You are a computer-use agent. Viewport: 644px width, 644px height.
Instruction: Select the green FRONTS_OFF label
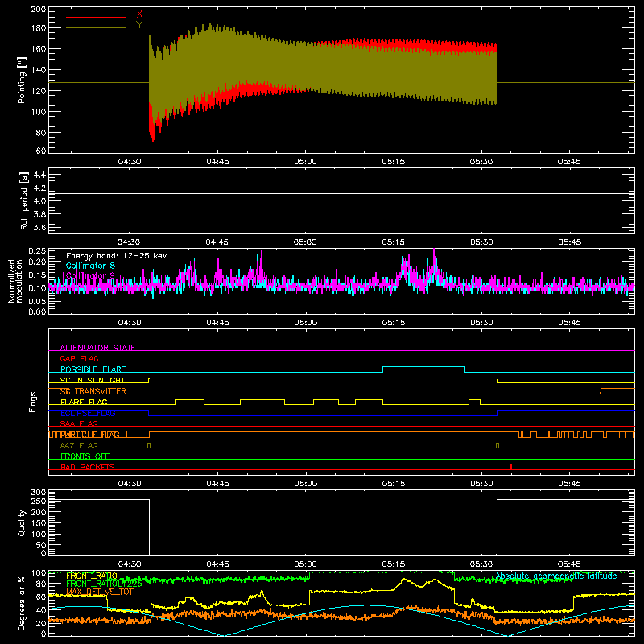(x=85, y=456)
